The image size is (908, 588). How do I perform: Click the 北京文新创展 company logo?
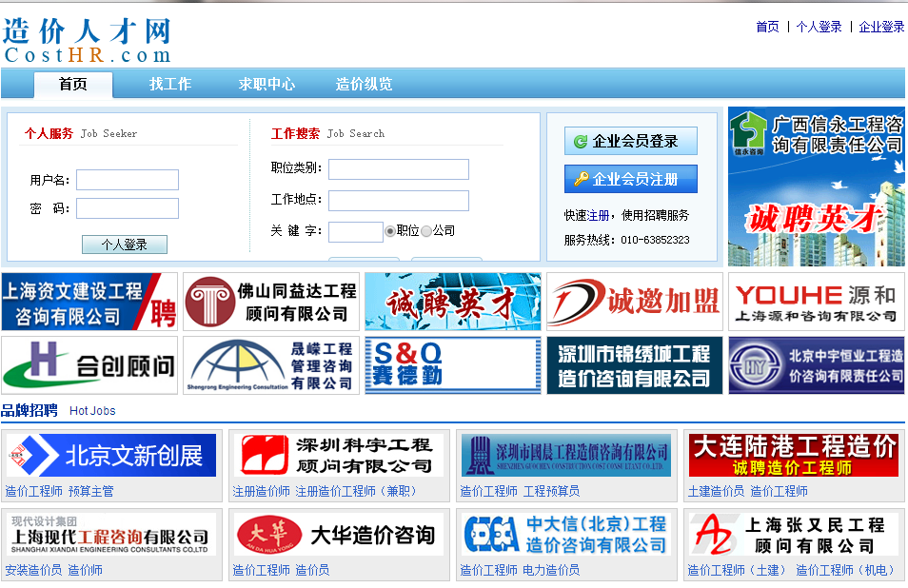tap(110, 456)
